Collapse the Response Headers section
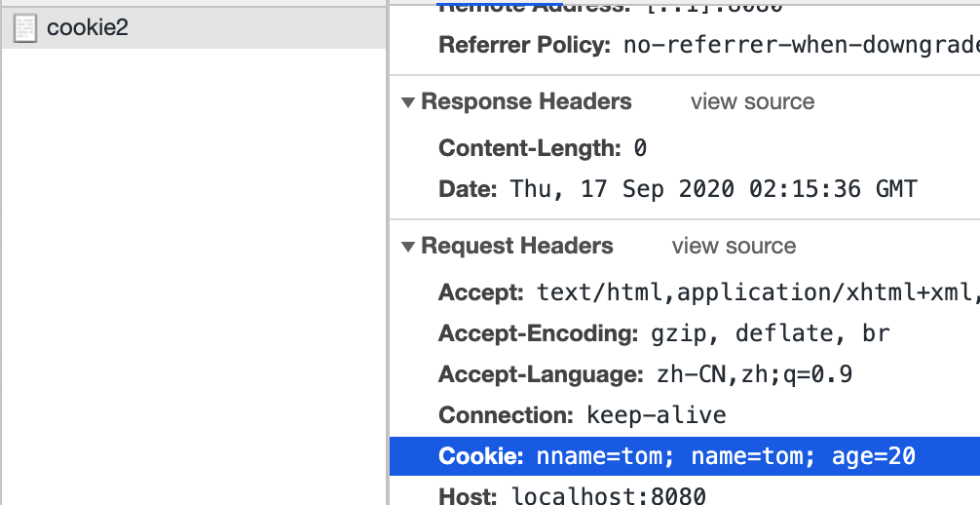 [x=408, y=102]
